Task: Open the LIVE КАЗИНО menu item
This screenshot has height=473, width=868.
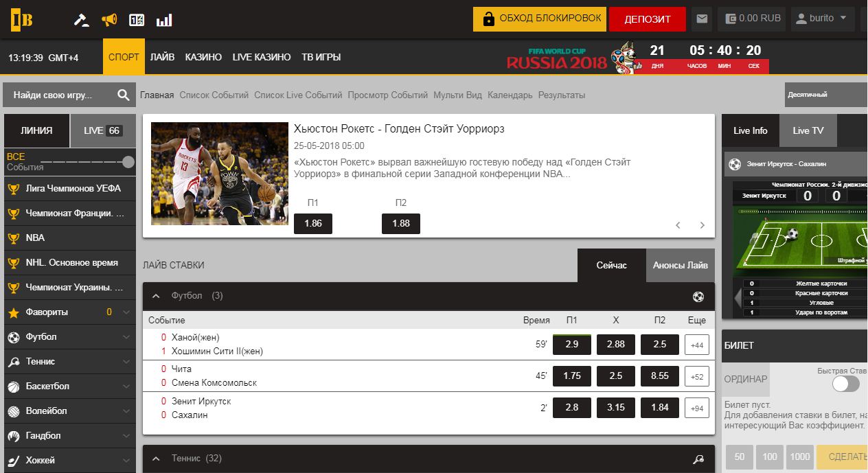Action: pos(262,57)
